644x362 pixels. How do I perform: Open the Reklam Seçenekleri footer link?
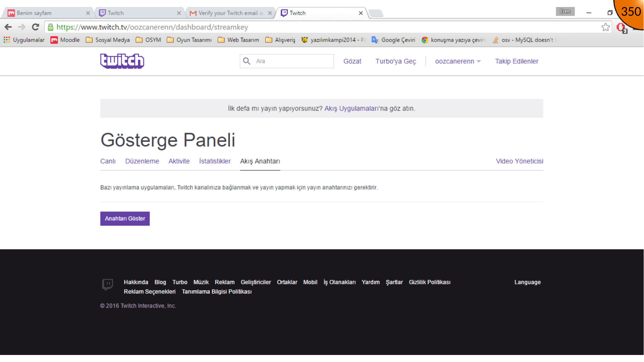click(x=150, y=292)
